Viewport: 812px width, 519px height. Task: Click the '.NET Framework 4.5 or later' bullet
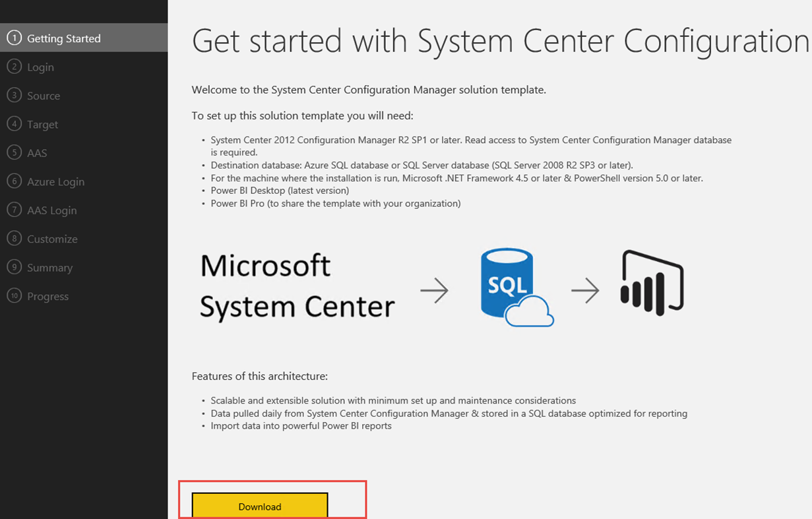click(x=456, y=178)
